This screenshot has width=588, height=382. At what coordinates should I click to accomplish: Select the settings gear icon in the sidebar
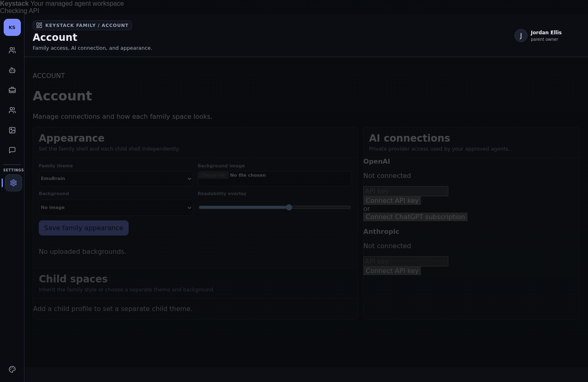13,183
